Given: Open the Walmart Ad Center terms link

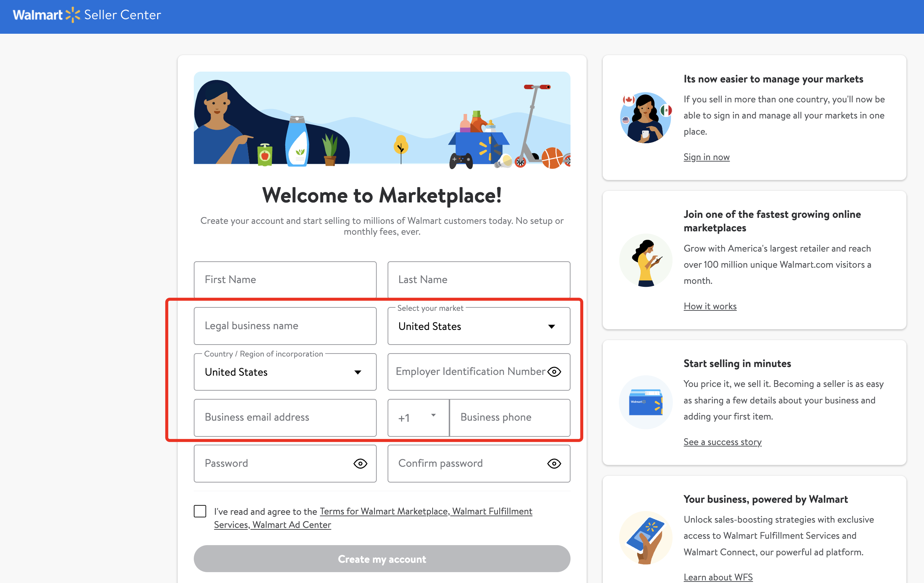Looking at the screenshot, I should coord(292,525).
